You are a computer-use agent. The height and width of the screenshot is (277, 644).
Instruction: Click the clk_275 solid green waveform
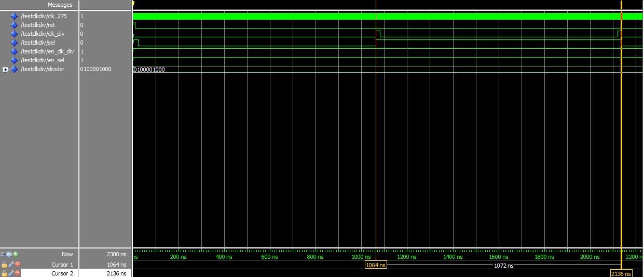coord(388,17)
